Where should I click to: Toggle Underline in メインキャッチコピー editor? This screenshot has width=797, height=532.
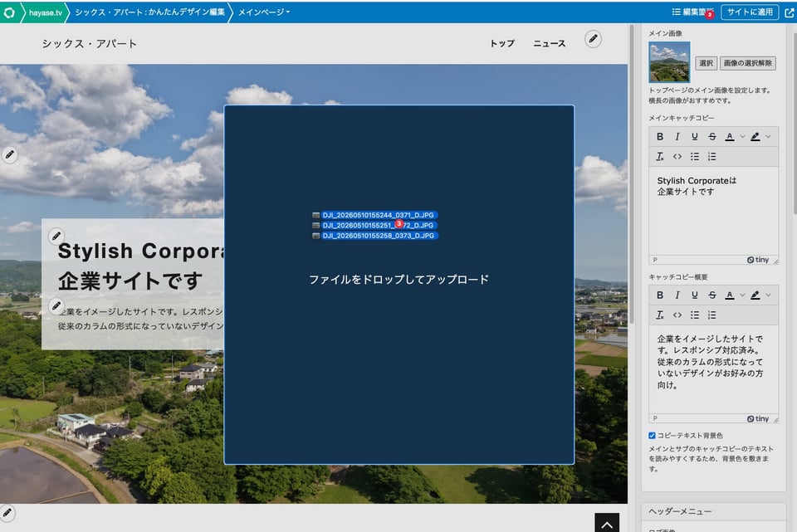coord(694,136)
